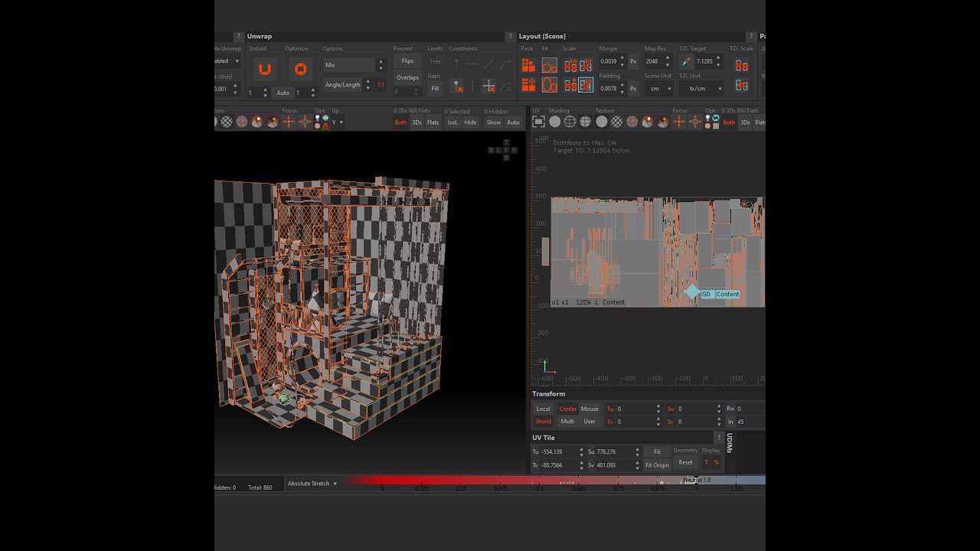Viewport: 980px width, 551px height.
Task: Click the Optimize icon in Unwrap panel
Action: (x=300, y=69)
